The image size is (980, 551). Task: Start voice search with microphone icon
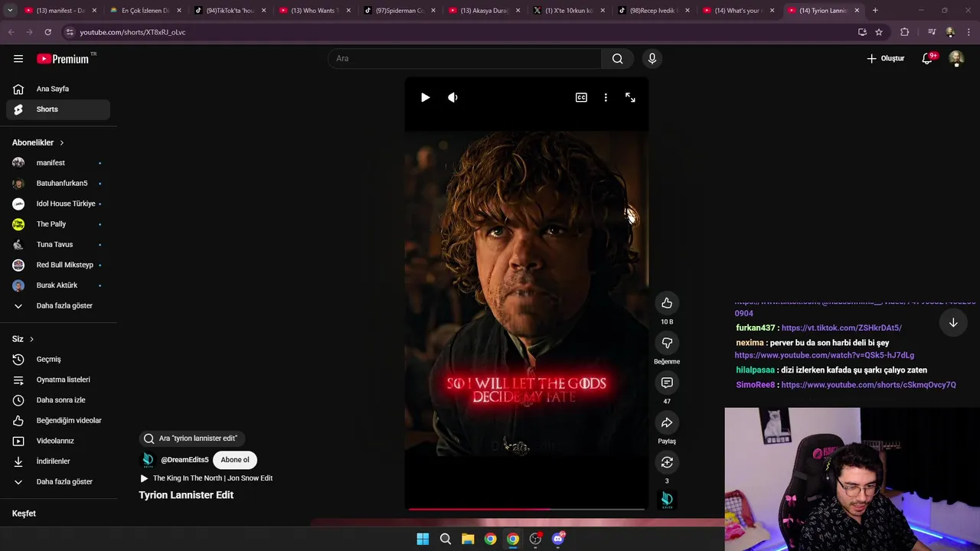[652, 59]
